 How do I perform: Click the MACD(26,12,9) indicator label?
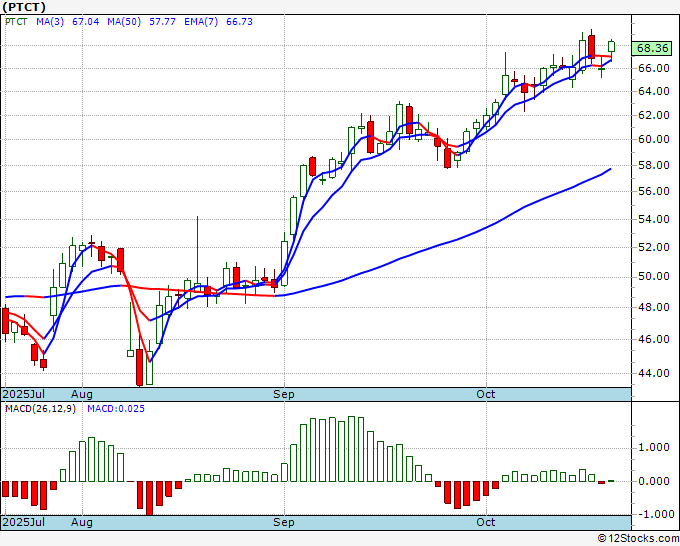pos(40,409)
